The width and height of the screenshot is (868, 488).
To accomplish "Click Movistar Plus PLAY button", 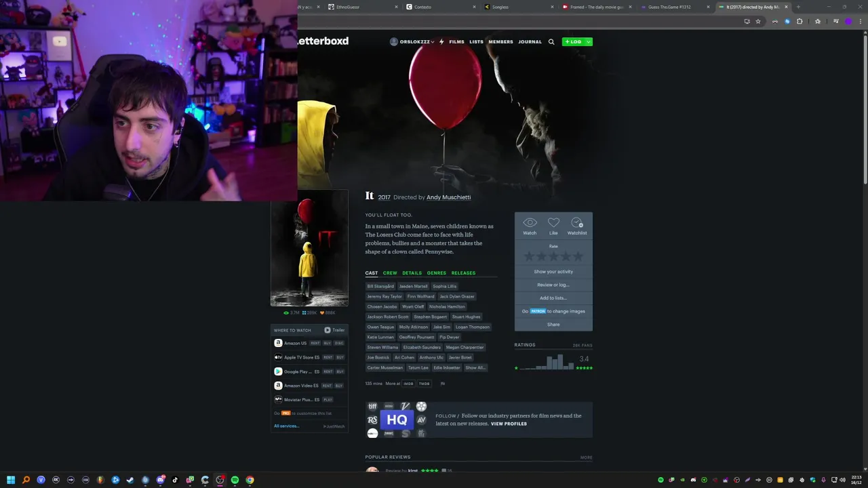I will tap(328, 400).
